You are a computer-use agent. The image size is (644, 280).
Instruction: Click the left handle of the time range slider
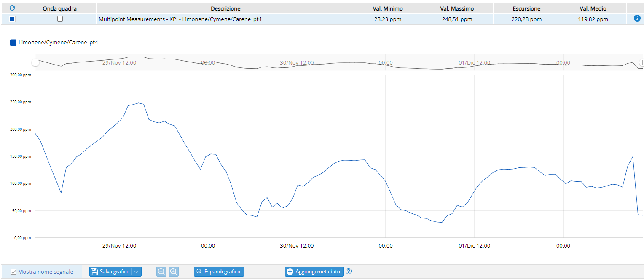click(35, 62)
